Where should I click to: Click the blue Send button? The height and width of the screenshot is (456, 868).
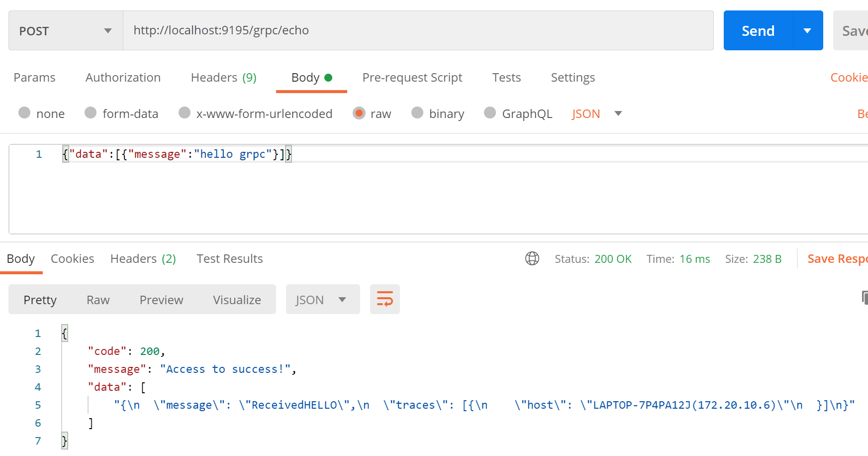pos(758,31)
